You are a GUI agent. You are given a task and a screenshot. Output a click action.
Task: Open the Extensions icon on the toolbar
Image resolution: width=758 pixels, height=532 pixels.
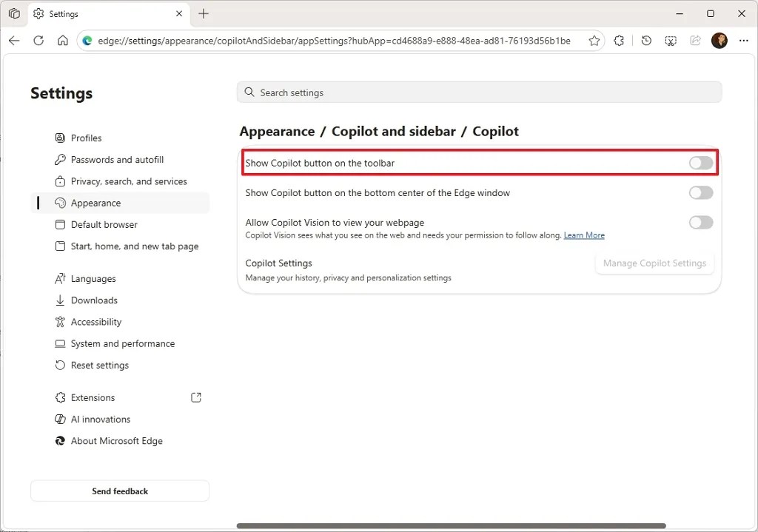pos(619,41)
